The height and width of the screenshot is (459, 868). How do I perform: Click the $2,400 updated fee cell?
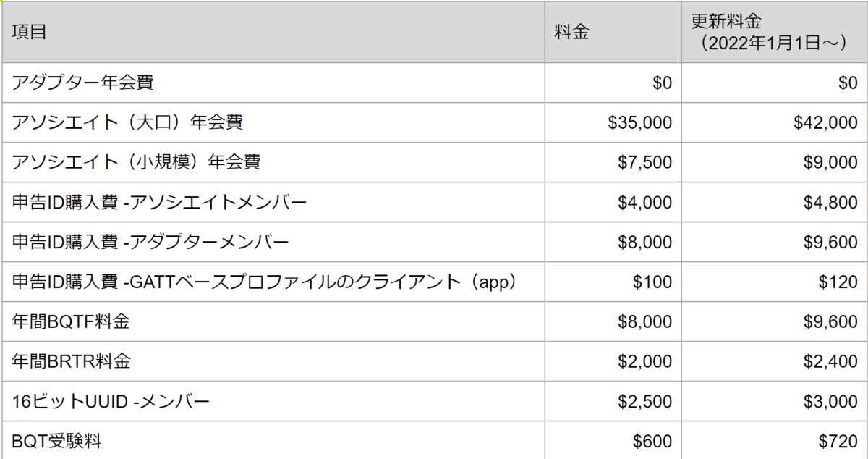click(x=774, y=362)
